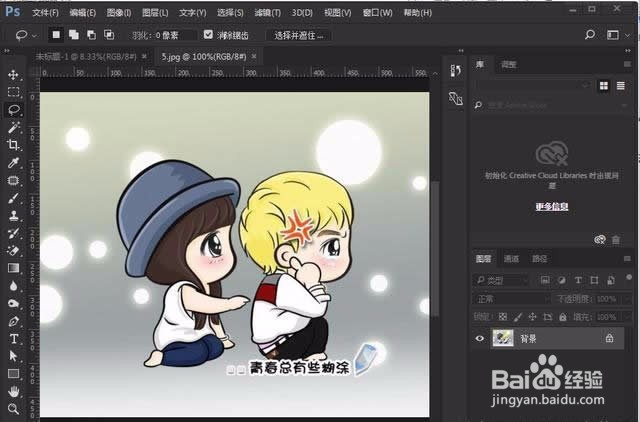Select the Eraser tool
The width and height of the screenshot is (640, 422).
pyautogui.click(x=13, y=251)
